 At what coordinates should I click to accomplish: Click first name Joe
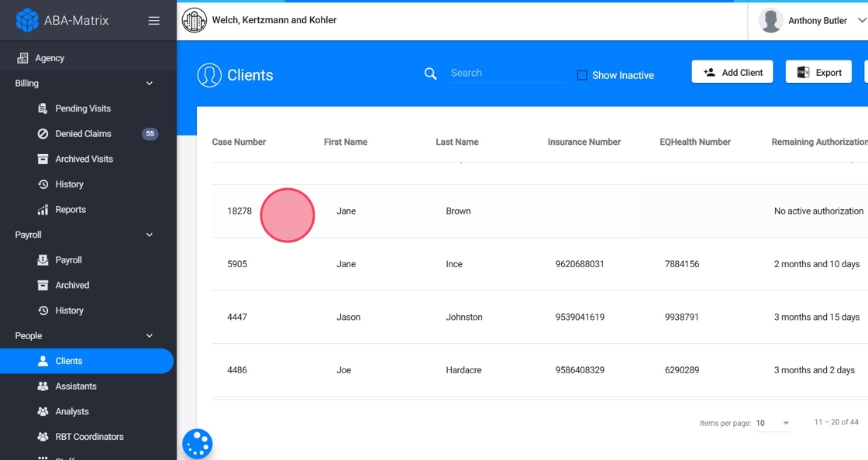(x=344, y=370)
